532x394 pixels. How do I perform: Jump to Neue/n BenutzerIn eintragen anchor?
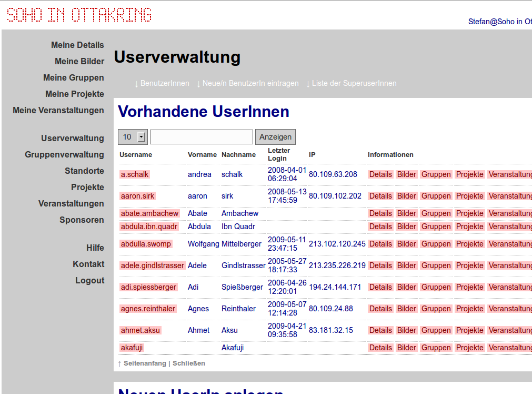[x=250, y=83]
